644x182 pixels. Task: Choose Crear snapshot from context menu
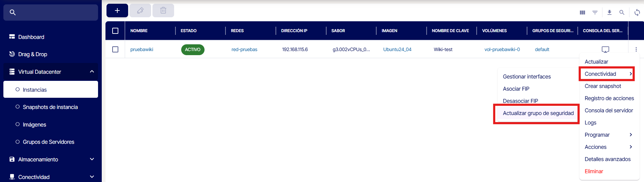click(602, 86)
